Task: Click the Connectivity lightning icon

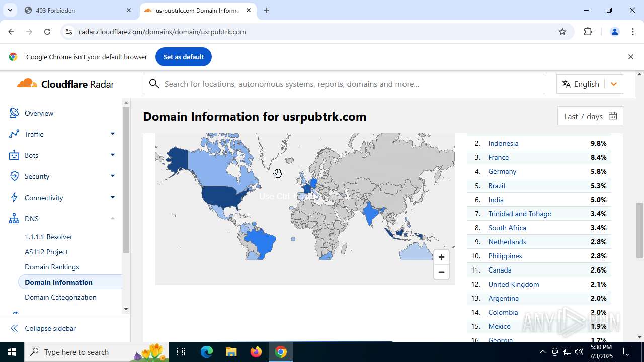Action: coord(14,198)
